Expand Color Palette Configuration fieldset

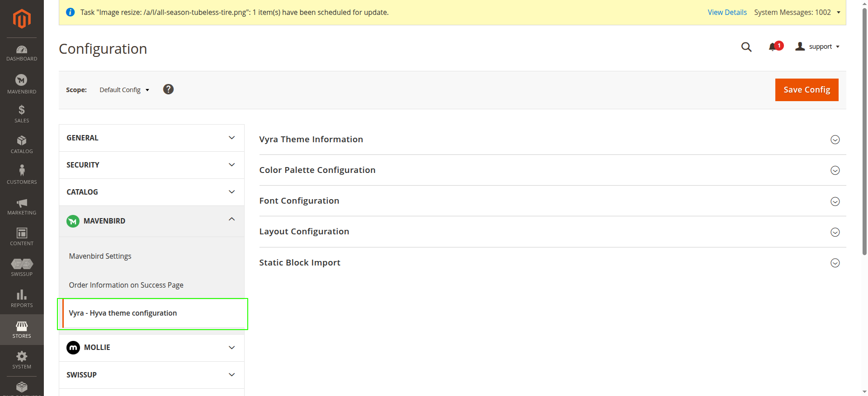click(552, 170)
